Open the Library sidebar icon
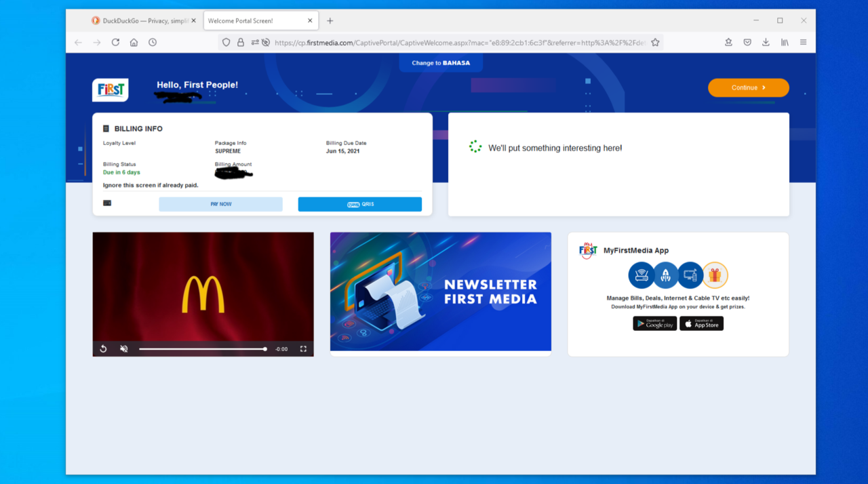This screenshot has width=868, height=484. (785, 42)
